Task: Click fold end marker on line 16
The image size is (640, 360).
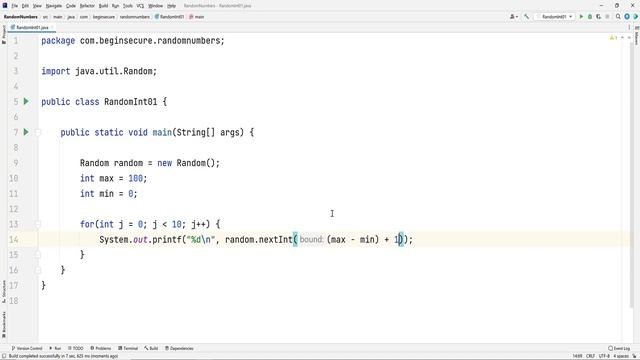Action: 38,270
